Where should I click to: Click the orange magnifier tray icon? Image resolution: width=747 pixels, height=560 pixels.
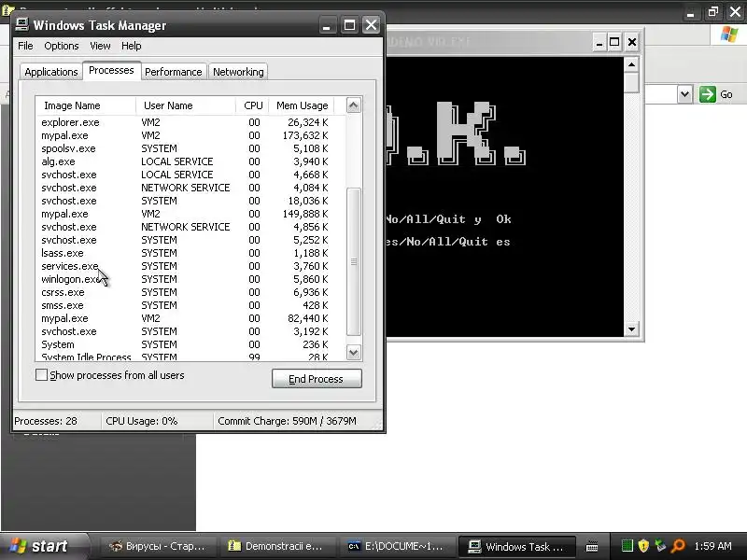[678, 546]
